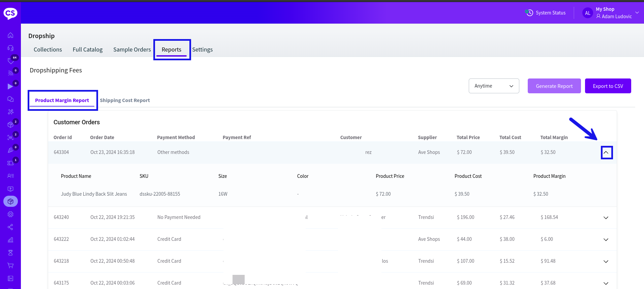This screenshot has width=644, height=289.
Task: Expand order 643240 row
Action: (606, 218)
